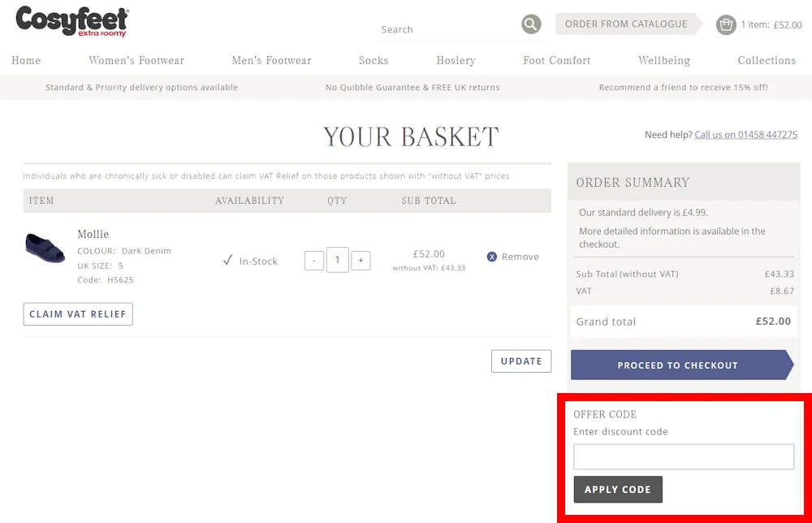Open Women's Footwear menu
Viewport: 812px width, 523px height.
pos(136,61)
